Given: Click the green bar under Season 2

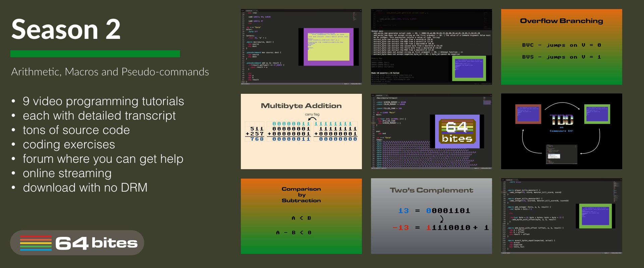Looking at the screenshot, I should (x=95, y=54).
